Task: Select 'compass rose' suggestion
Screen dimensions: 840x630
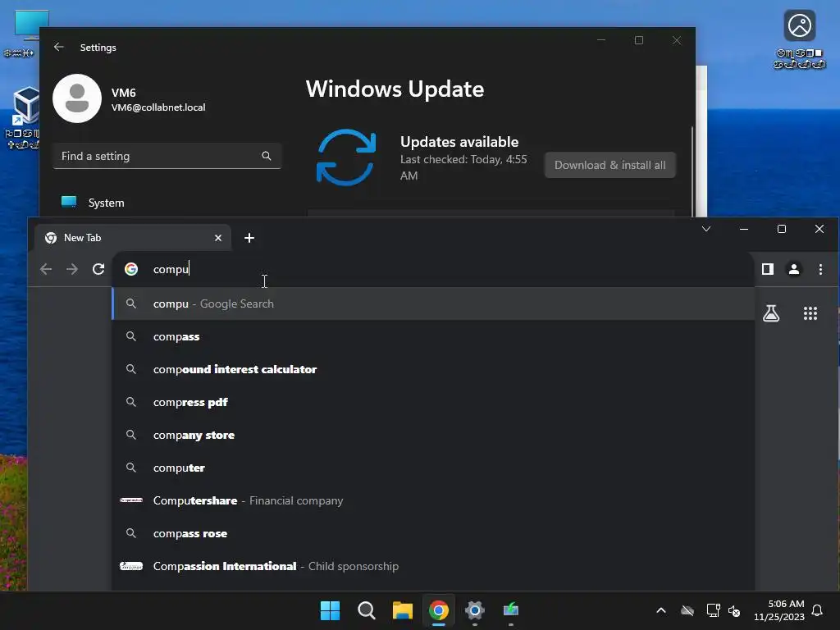Action: pyautogui.click(x=433, y=533)
